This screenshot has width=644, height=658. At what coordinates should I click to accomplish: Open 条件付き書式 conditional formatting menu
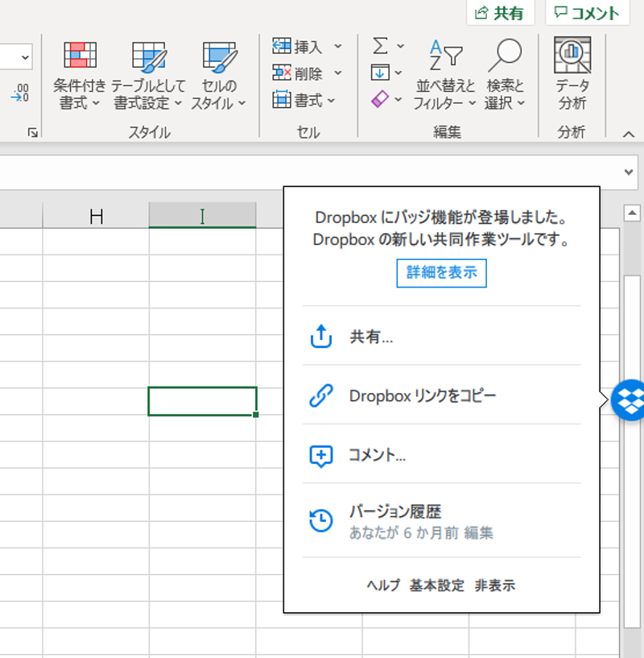80,76
